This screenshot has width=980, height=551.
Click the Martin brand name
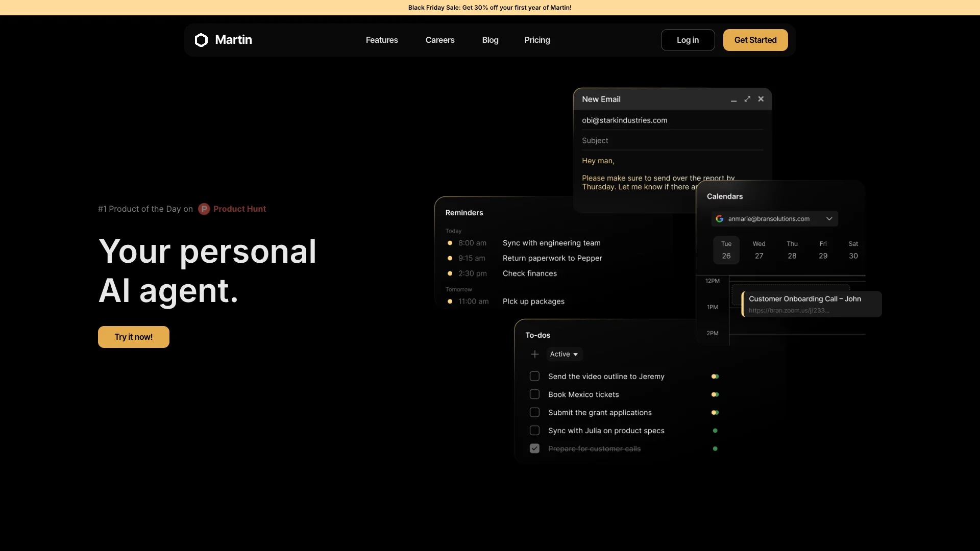(x=233, y=40)
